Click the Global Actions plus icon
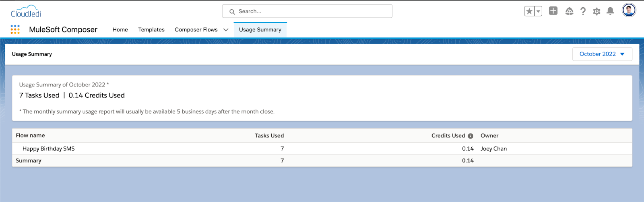Viewport: 644px width, 202px height. click(553, 11)
